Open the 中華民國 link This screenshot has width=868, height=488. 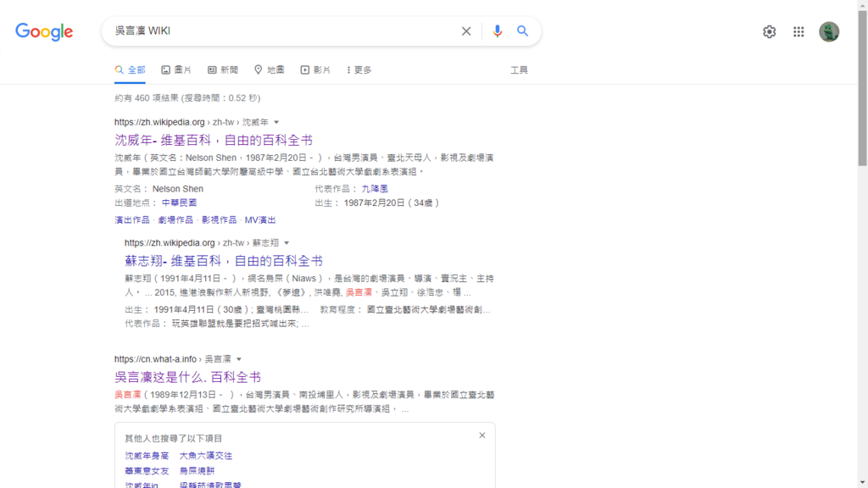click(180, 202)
